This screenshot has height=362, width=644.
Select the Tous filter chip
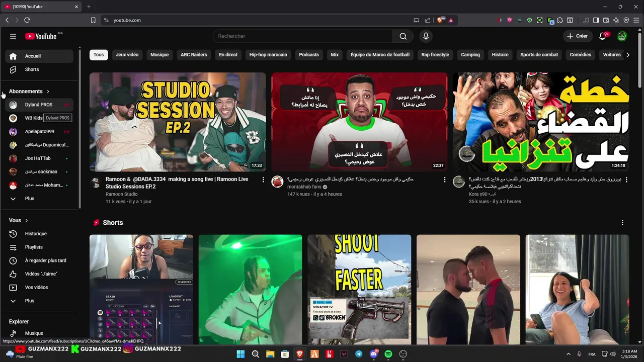(x=99, y=55)
